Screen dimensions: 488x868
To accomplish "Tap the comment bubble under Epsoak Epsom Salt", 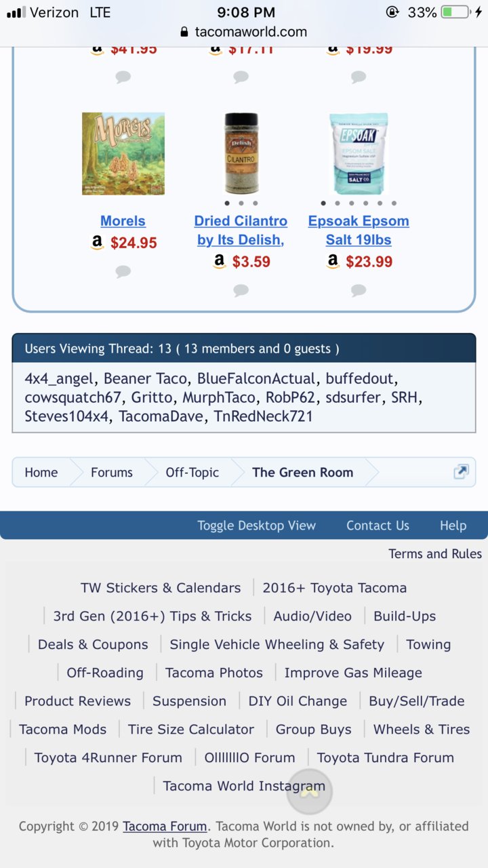I will (x=359, y=291).
